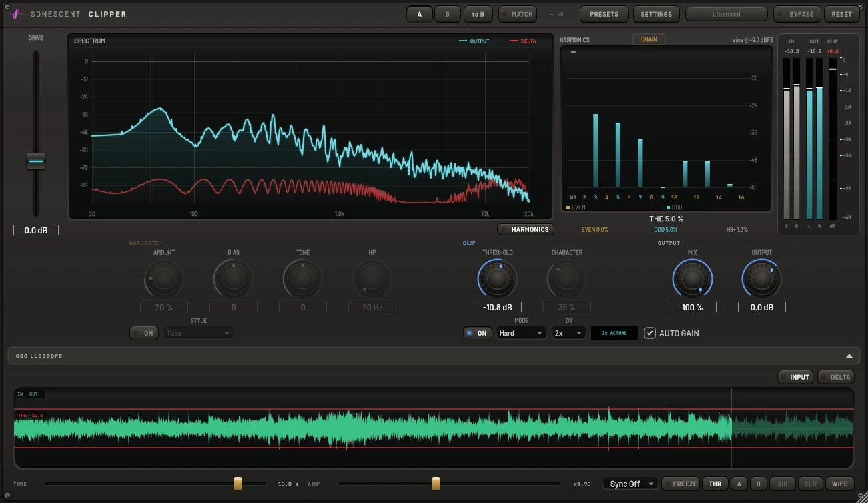
Task: Open the PRESETS menu
Action: click(604, 14)
